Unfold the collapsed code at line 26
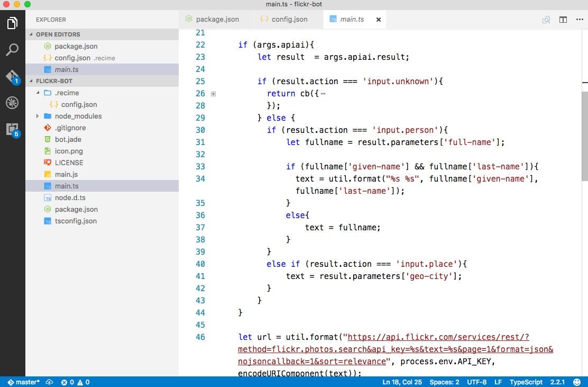This screenshot has height=387, width=588. (x=214, y=94)
